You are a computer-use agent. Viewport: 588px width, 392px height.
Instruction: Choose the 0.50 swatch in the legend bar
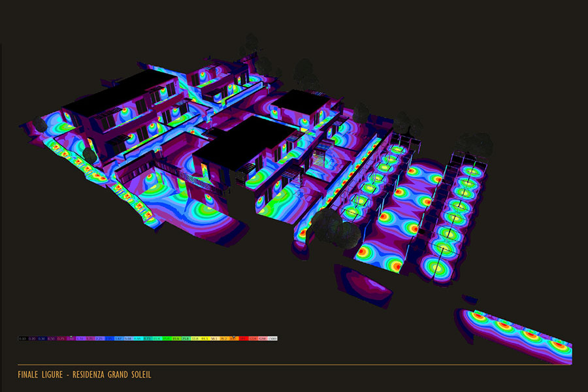pyautogui.click(x=51, y=338)
